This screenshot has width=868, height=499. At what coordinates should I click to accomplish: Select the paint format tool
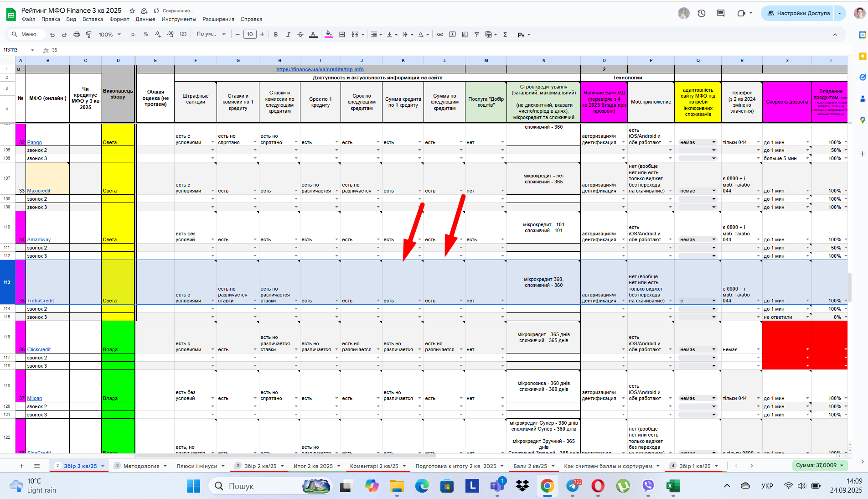pyautogui.click(x=89, y=35)
